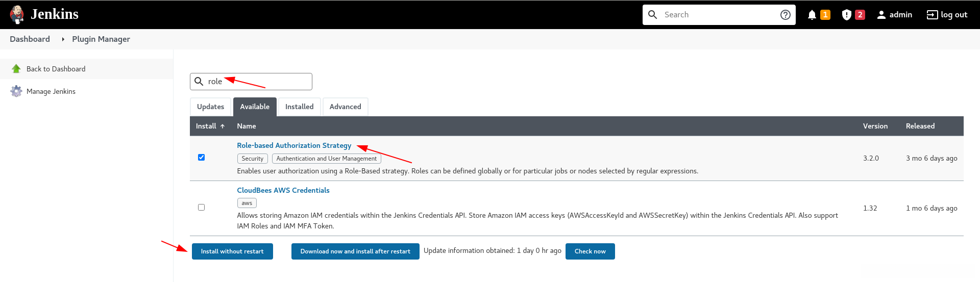Expand the Dashboard breadcrumb arrow
The image size is (980, 282).
[63, 39]
